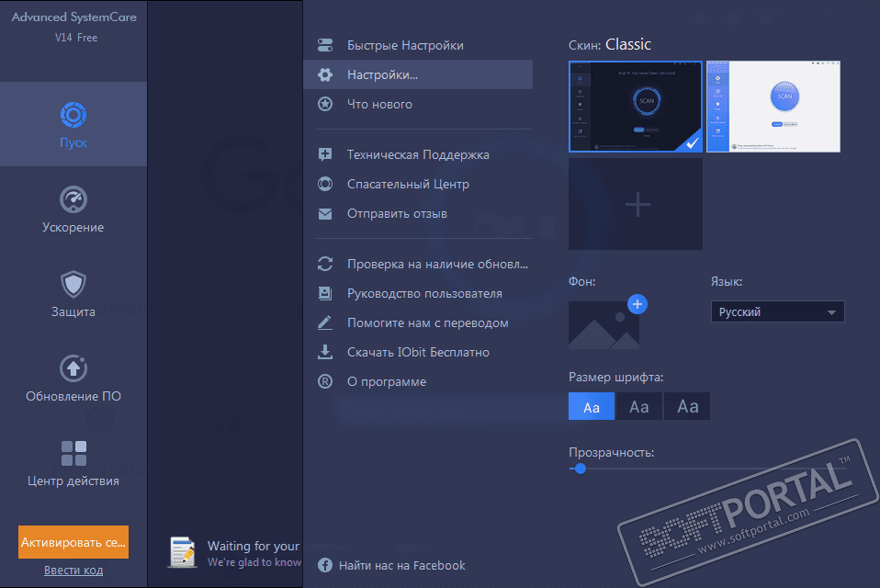The image size is (880, 588).
Task: Click the Спасательный Центр lifebuoy icon
Action: 325,184
